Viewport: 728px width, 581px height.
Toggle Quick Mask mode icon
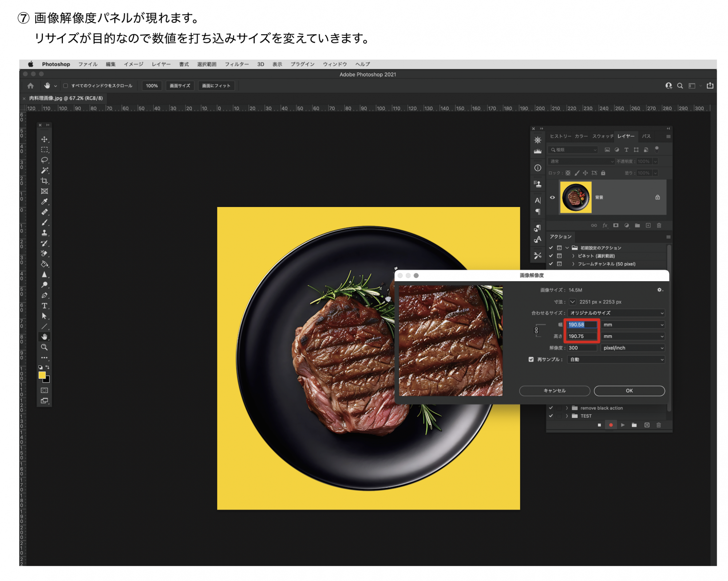point(44,390)
